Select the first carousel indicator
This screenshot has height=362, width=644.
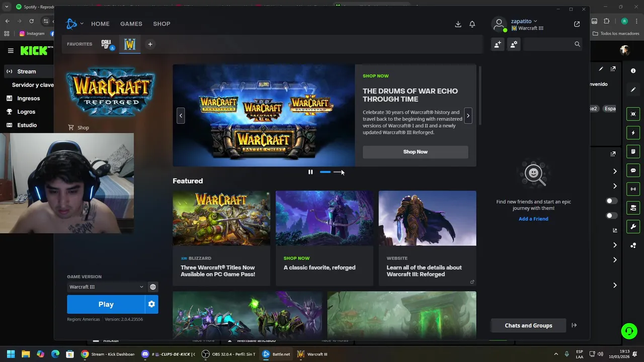tap(326, 172)
